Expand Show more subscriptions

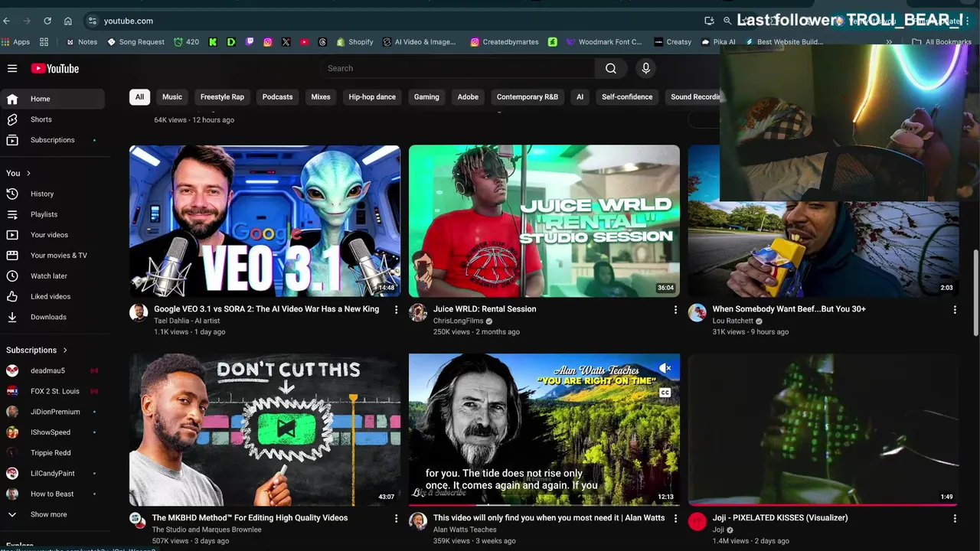point(52,514)
